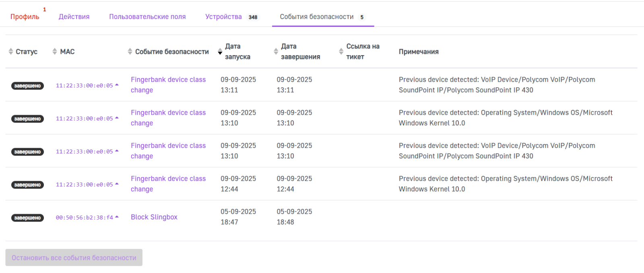The height and width of the screenshot is (273, 644).
Task: Switch to the Действия tab
Action: pos(74,17)
